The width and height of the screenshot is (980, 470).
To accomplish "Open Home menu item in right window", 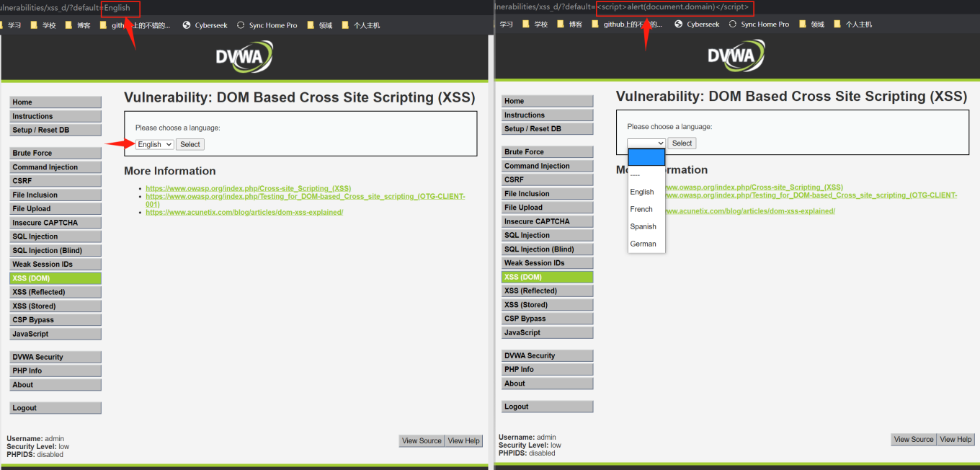I will tap(548, 101).
